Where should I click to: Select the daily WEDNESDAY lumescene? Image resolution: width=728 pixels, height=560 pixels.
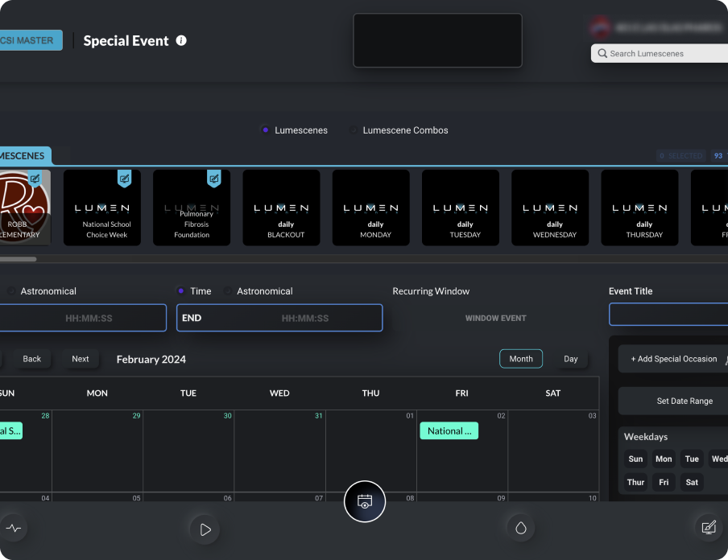click(550, 208)
